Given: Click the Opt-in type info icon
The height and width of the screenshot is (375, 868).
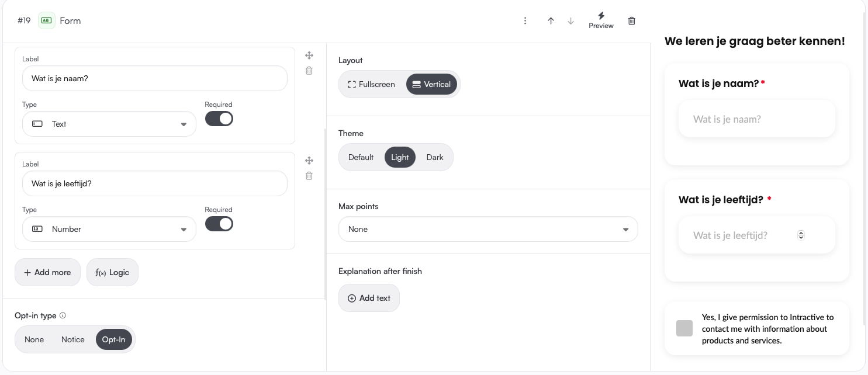Looking at the screenshot, I should [x=63, y=315].
